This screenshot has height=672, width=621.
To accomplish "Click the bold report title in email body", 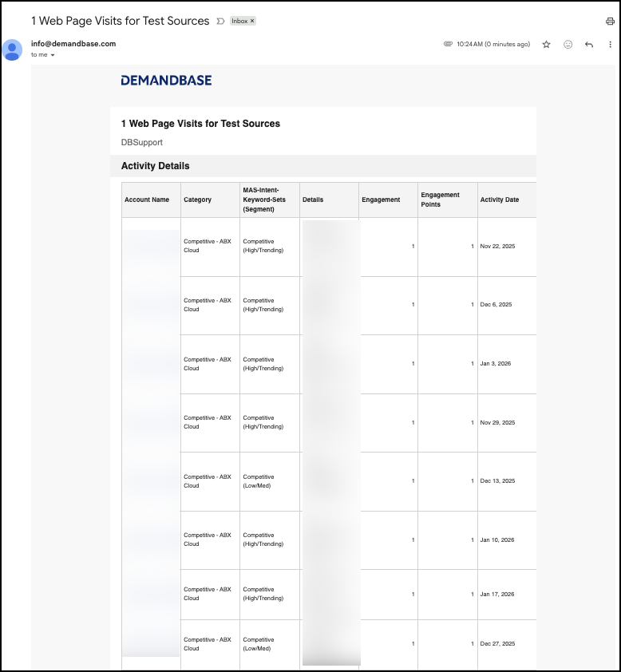I will click(200, 124).
